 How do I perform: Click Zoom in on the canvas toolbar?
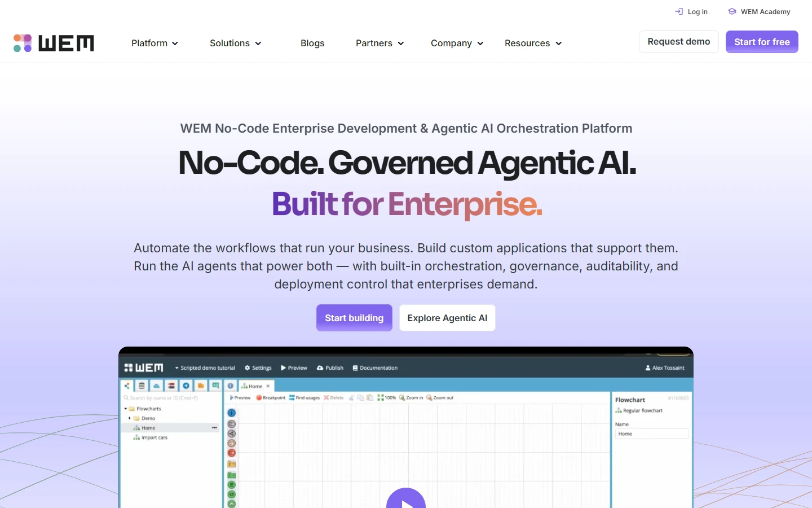[x=411, y=398]
